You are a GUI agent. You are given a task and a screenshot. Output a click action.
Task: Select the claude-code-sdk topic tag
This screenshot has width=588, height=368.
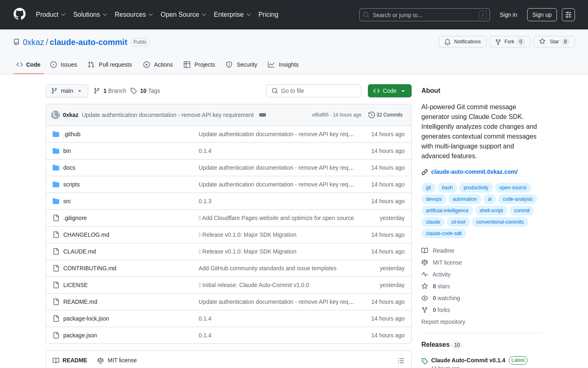point(444,233)
